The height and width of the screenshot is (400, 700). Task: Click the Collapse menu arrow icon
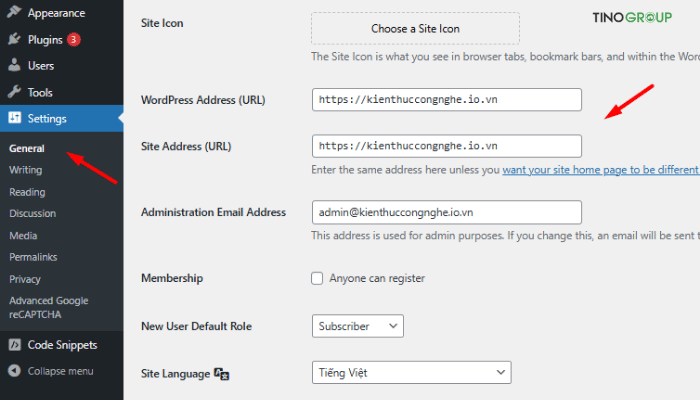(14, 371)
